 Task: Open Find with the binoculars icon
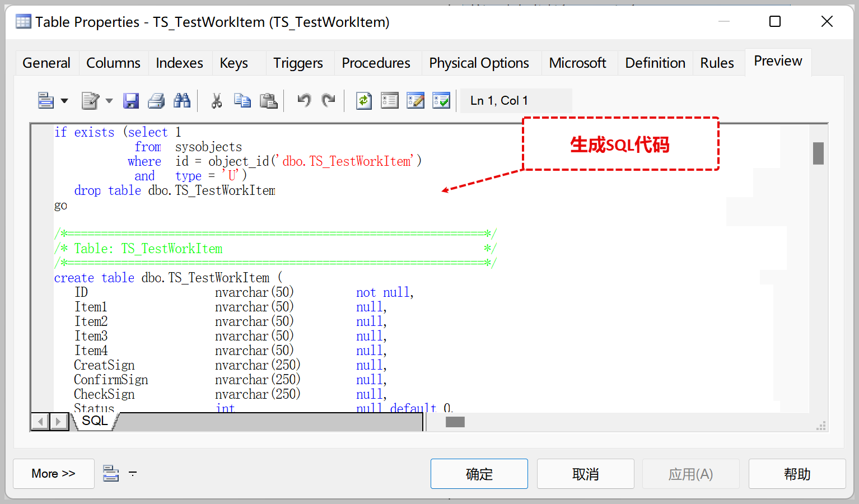click(x=182, y=101)
